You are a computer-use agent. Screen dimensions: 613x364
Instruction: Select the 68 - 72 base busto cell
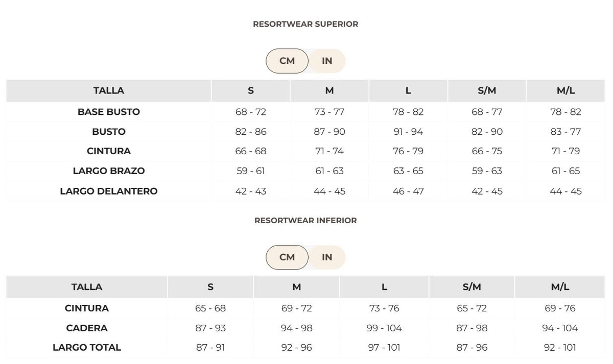coord(251,112)
